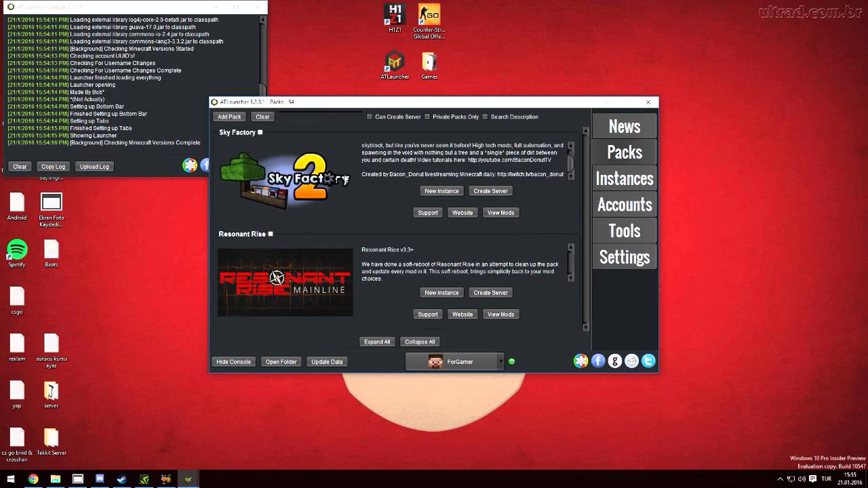
Task: Click the colorful Nodecraft icon in launcher bottom bar
Action: 581,361
